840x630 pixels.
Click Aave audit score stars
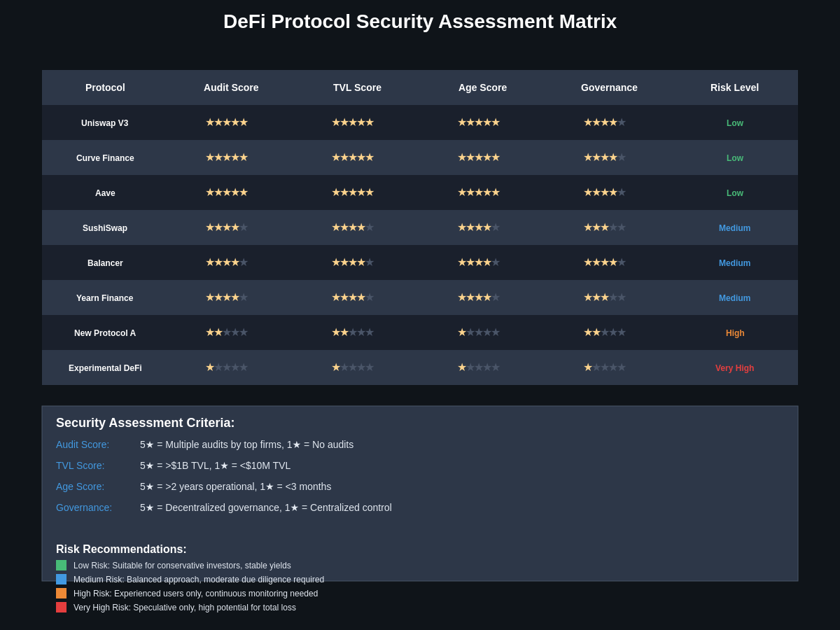point(227,192)
